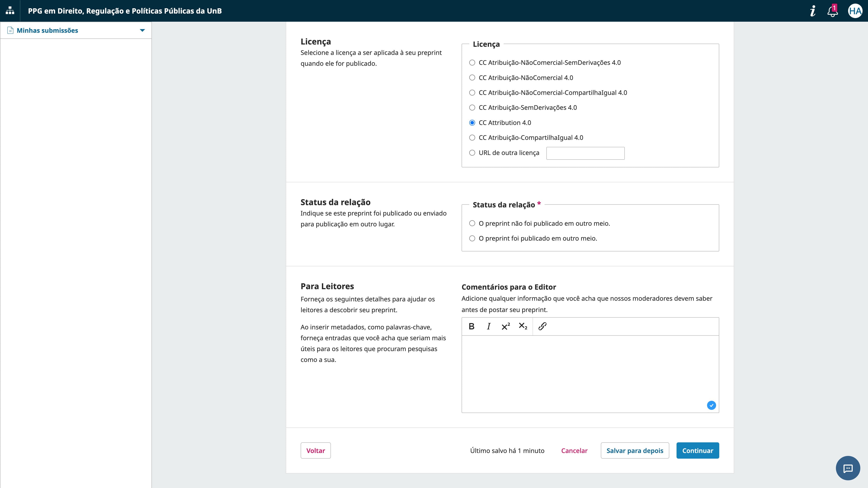
Task: Toggle bold formatting in the editor
Action: pyautogui.click(x=472, y=326)
